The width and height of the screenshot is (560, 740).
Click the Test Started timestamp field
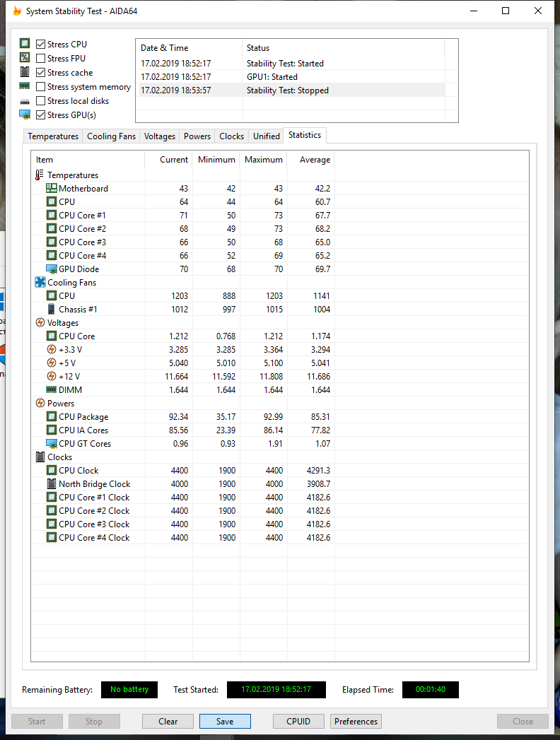click(x=276, y=690)
